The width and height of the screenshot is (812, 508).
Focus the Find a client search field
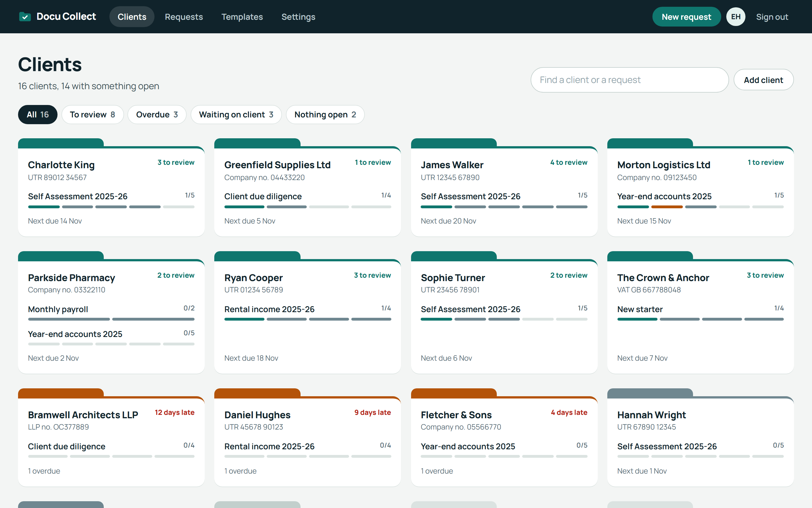[x=630, y=80]
